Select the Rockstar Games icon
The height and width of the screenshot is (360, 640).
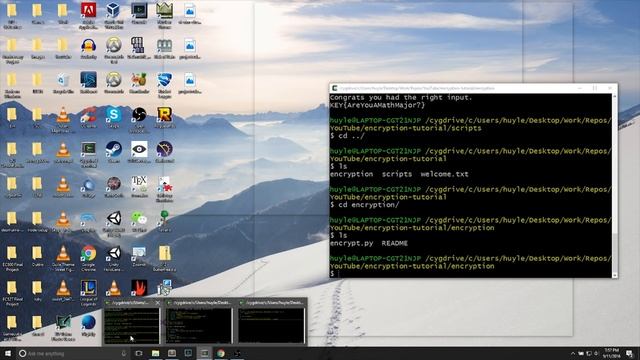[x=164, y=118]
